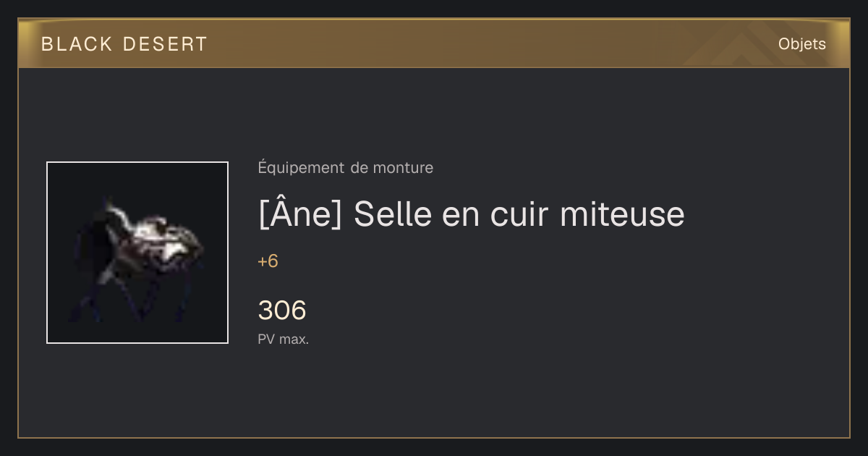Click the white-bordered item thumbnail frame
Viewport: 868px width, 456px height.
click(137, 253)
